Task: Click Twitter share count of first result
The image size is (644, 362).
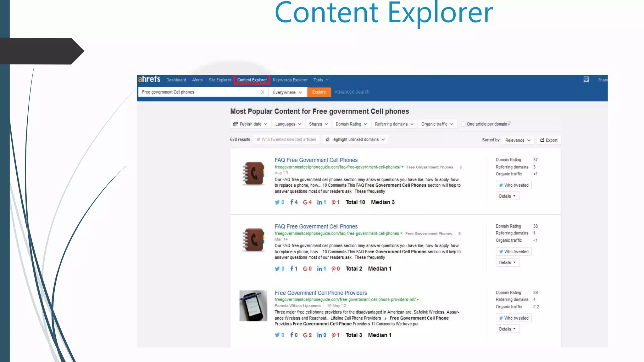Action: click(280, 202)
